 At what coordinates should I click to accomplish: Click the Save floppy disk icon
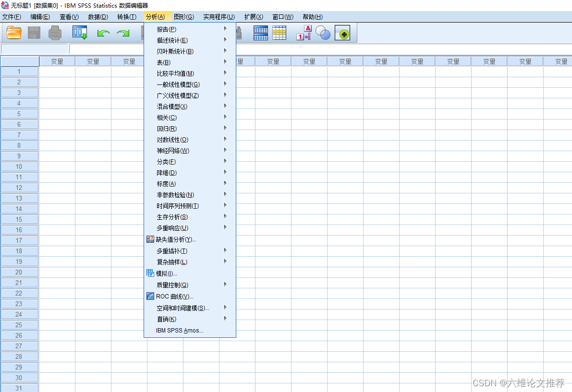pos(34,33)
